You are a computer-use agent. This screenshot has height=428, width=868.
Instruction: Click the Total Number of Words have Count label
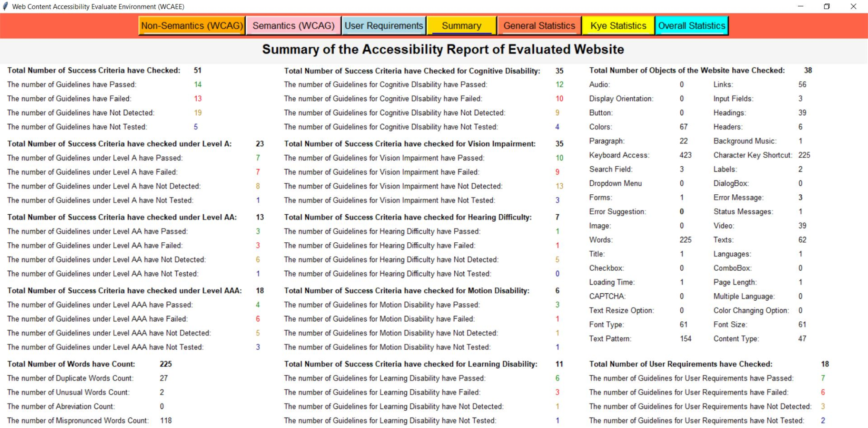(x=71, y=364)
